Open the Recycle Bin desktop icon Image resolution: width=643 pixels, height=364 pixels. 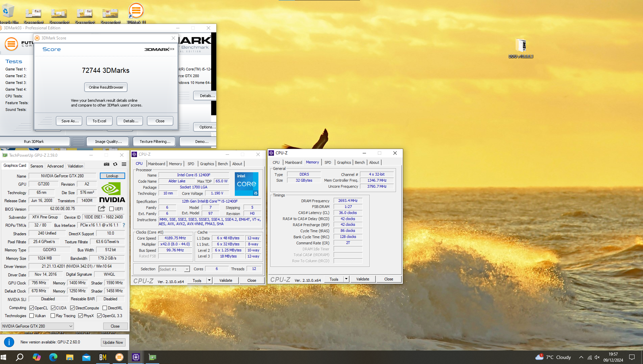[8, 13]
